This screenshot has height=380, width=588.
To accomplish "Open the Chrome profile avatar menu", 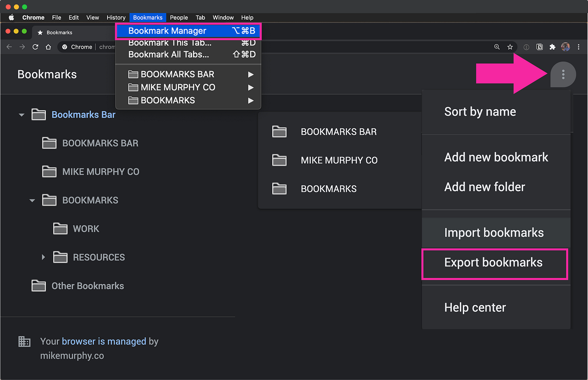I will [x=565, y=47].
